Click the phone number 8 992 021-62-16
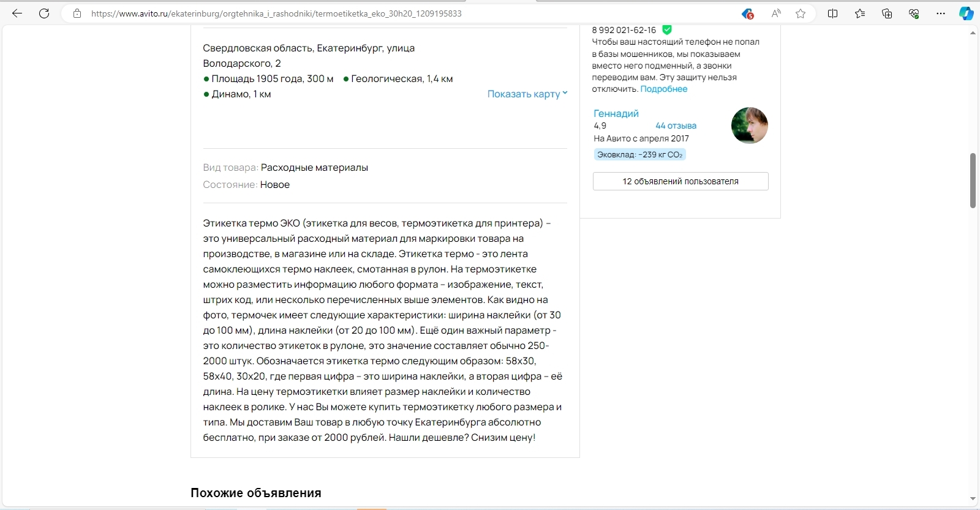 pyautogui.click(x=624, y=30)
